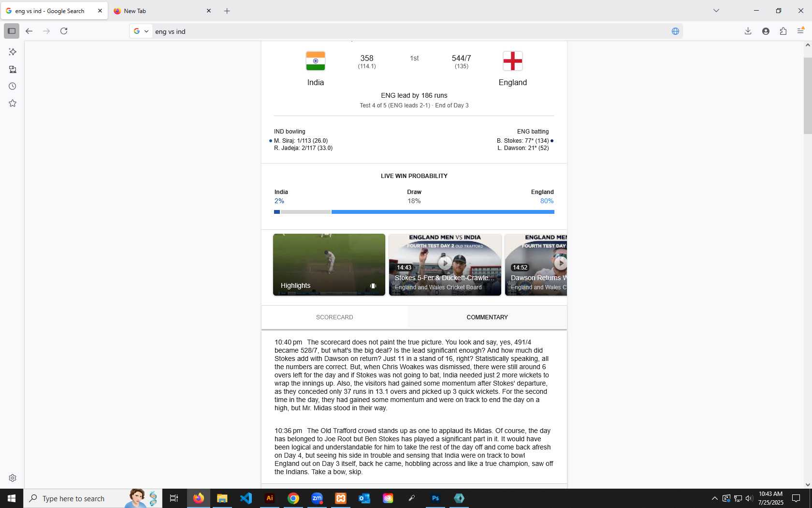Viewport: 812px width, 508px height.
Task: Open bookmarks star icon in sidebar
Action: (x=13, y=103)
